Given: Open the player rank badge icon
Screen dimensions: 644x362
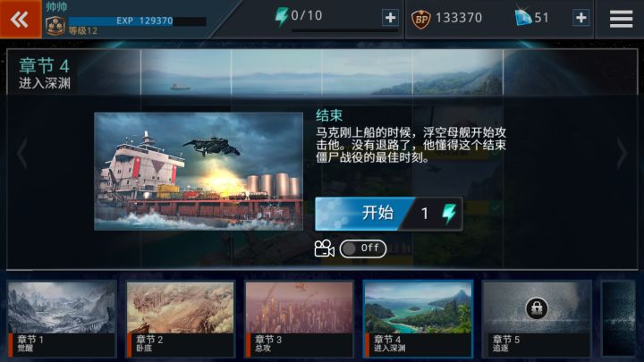Looking at the screenshot, I should pyautogui.click(x=55, y=26).
